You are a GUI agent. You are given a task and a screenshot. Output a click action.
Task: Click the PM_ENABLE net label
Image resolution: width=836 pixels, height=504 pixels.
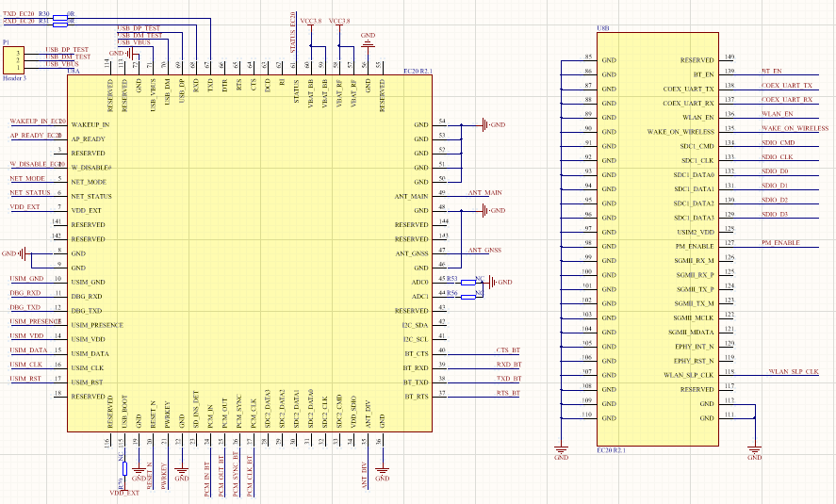click(779, 242)
